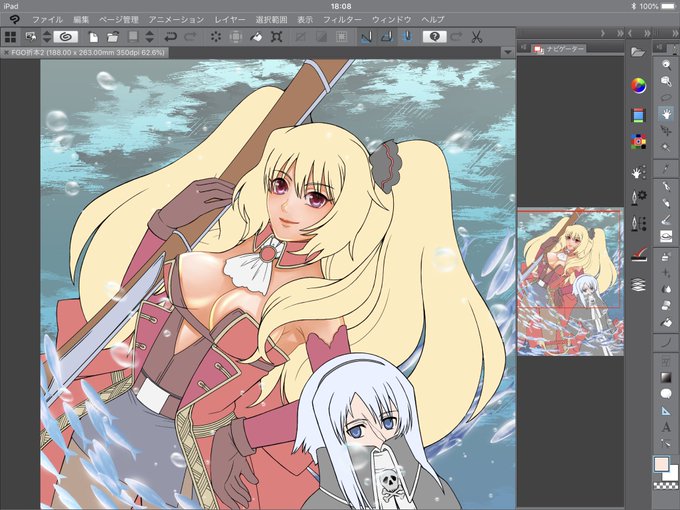680x510 pixels.
Task: Redo the last undone action
Action: point(190,37)
